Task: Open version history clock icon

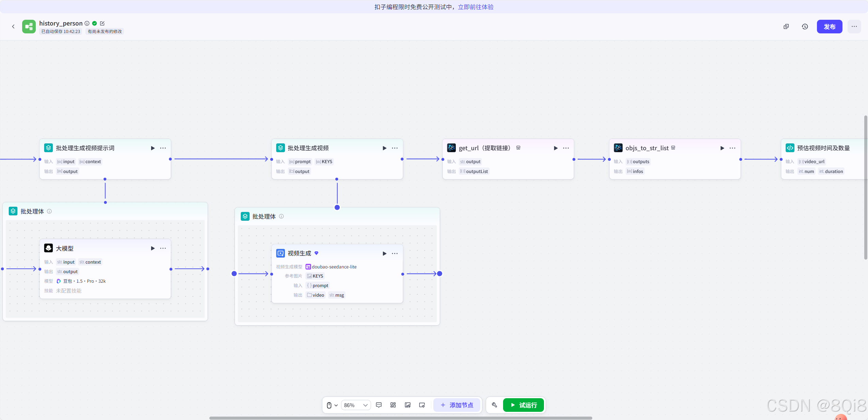Action: coord(805,27)
